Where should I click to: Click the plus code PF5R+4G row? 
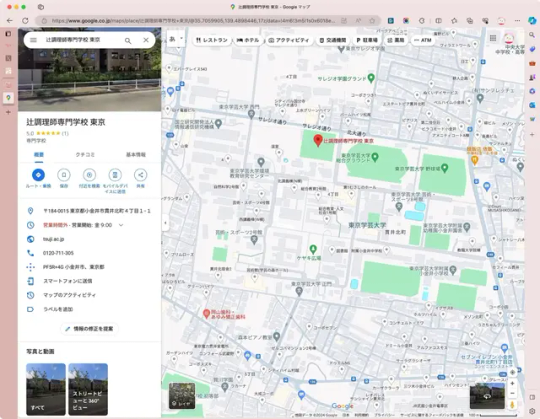coord(90,267)
